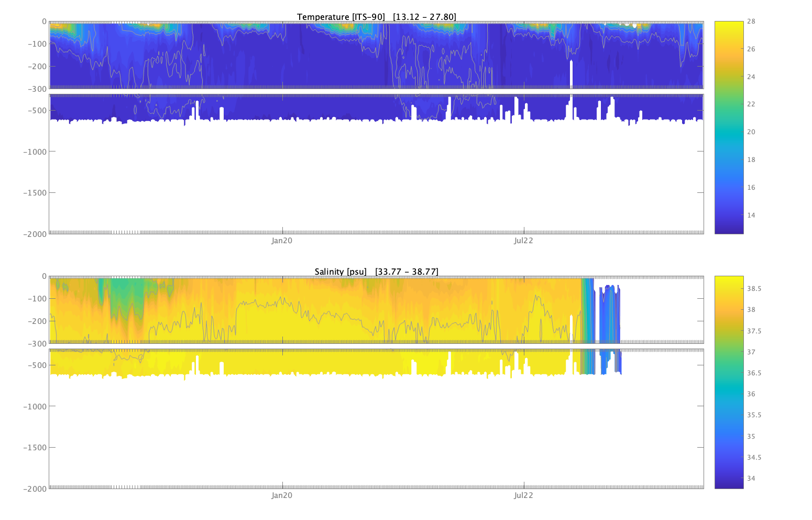Click the temperature colorbar on the right

tap(729, 127)
